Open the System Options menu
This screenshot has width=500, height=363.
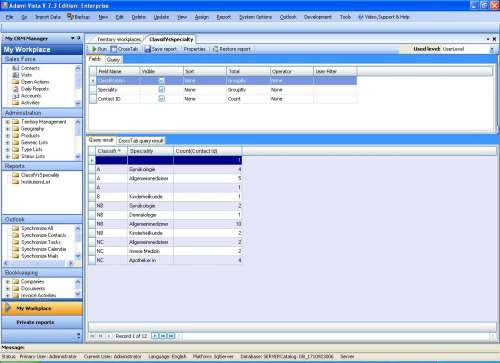point(255,17)
